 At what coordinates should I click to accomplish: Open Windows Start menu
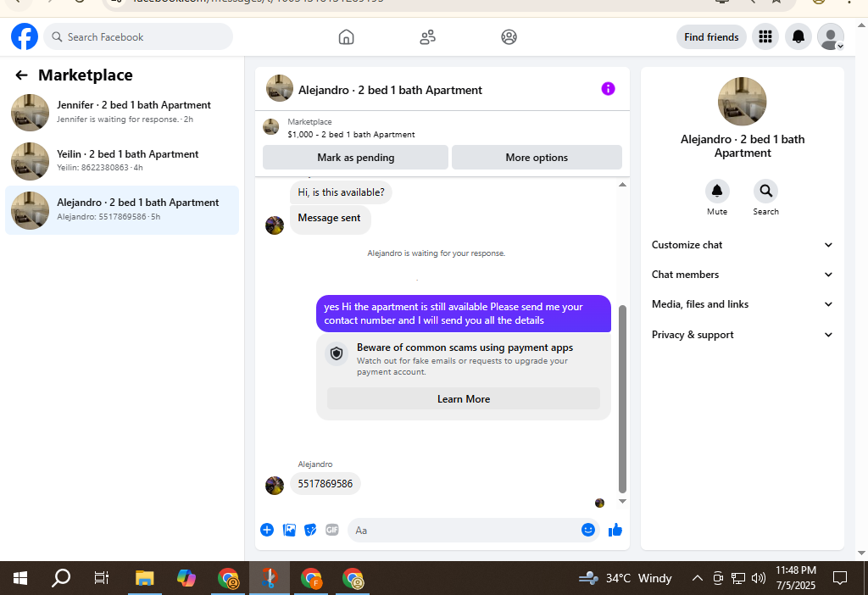coord(20,578)
